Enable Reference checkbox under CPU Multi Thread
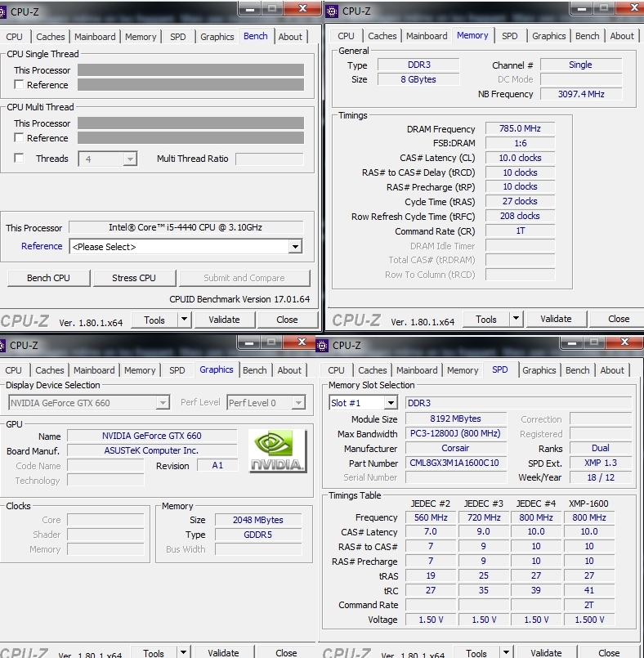 [19, 137]
